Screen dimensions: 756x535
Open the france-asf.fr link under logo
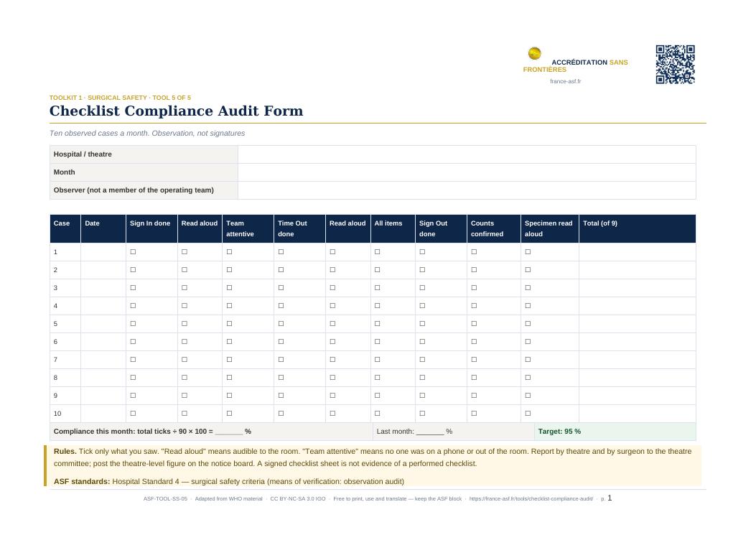[565, 81]
